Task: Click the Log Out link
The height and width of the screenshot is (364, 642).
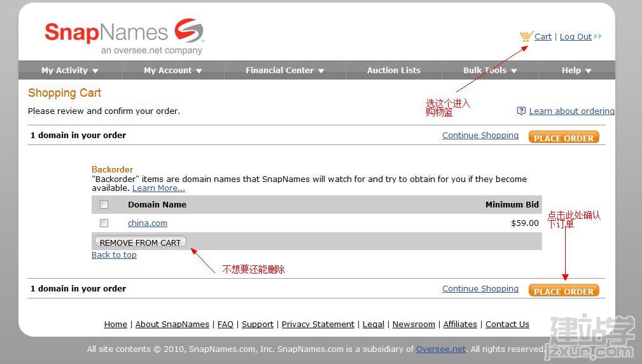Action: [576, 36]
